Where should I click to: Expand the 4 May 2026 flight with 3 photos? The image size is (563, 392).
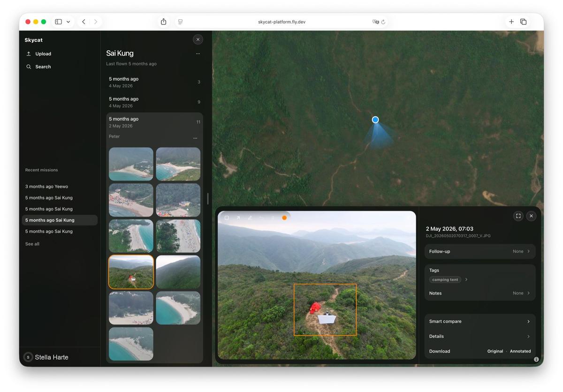[x=154, y=82]
